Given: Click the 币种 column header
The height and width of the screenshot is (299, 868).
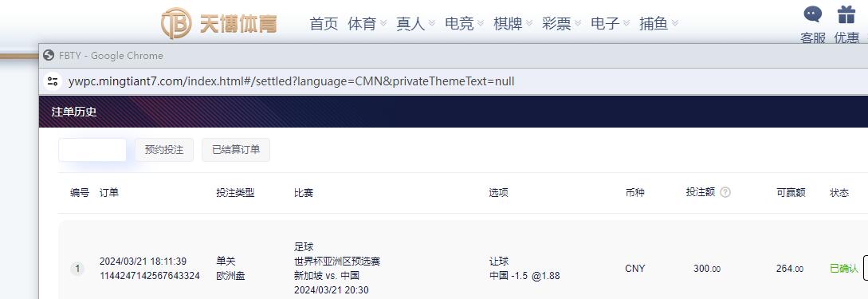Looking at the screenshot, I should (x=635, y=193).
